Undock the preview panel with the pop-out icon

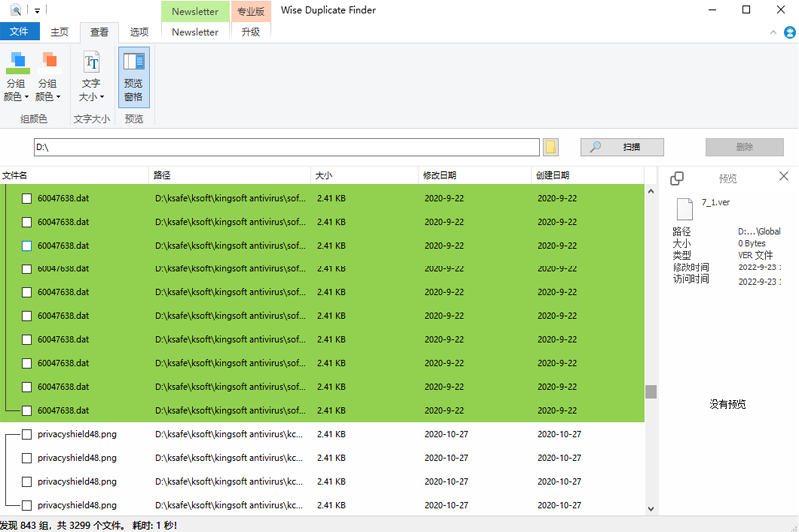pos(677,178)
